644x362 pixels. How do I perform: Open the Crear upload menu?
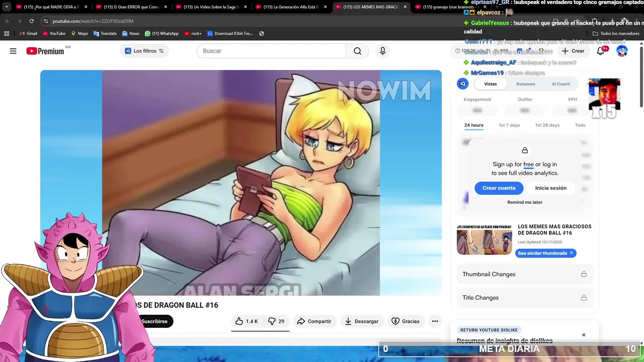click(x=573, y=51)
